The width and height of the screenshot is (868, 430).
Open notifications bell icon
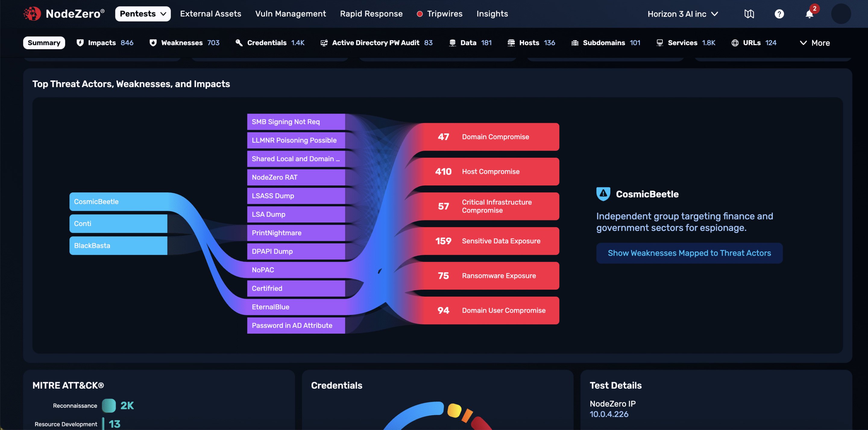coord(809,14)
